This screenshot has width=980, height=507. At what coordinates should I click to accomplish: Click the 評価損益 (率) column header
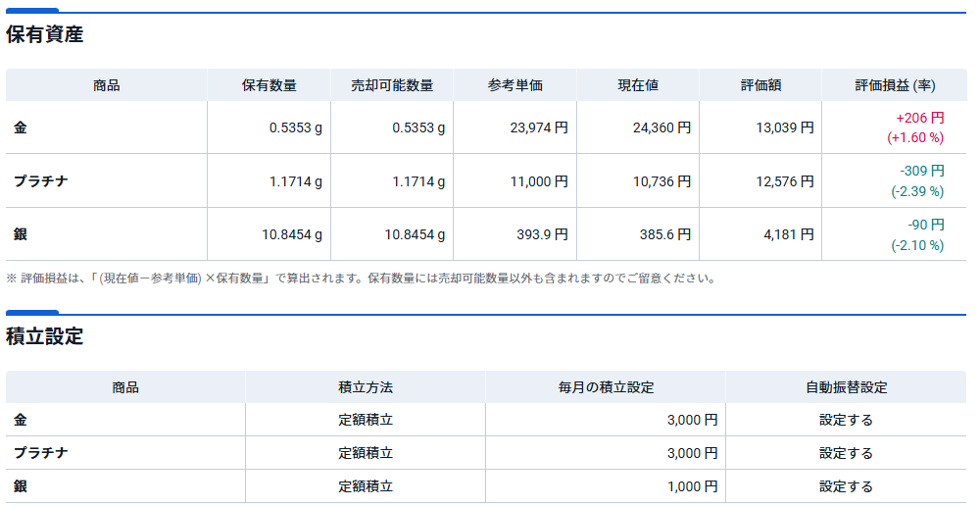click(894, 85)
